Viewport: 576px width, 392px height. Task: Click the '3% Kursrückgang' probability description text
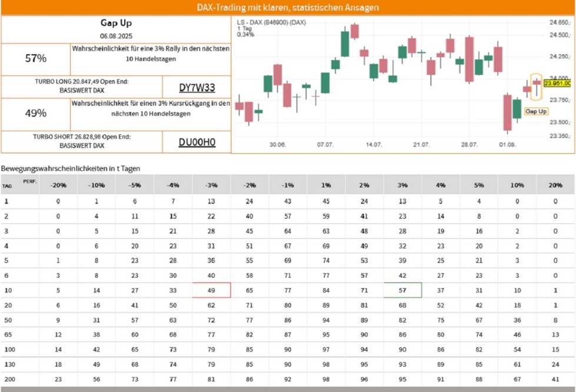pos(151,108)
